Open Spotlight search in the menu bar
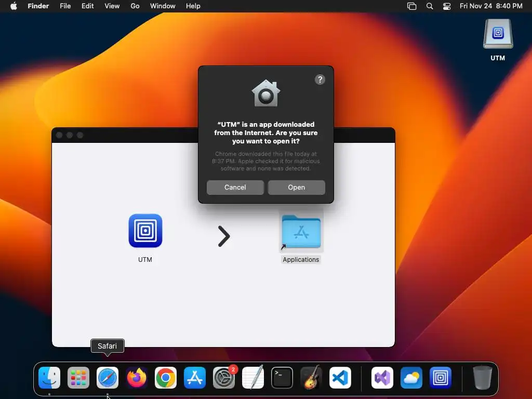Image resolution: width=532 pixels, height=399 pixels. coord(430,6)
